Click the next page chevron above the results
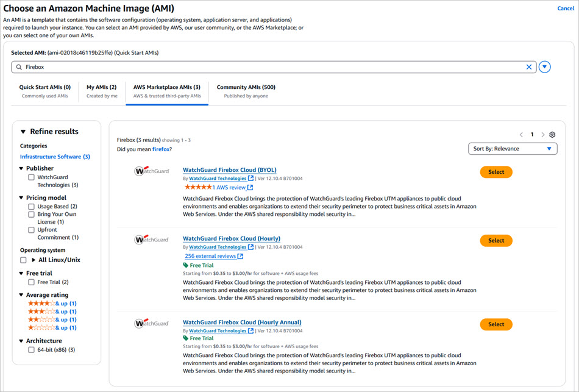 [x=542, y=134]
